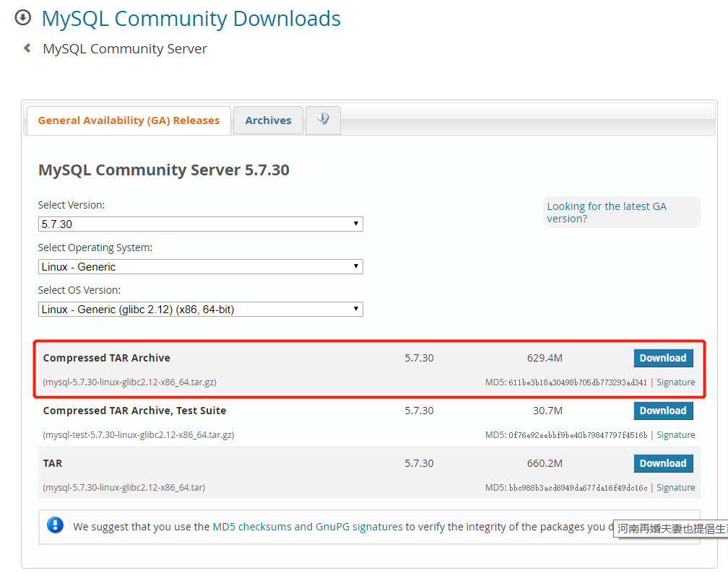The height and width of the screenshot is (578, 728).
Task: Click the 30.7M file size
Action: (548, 411)
